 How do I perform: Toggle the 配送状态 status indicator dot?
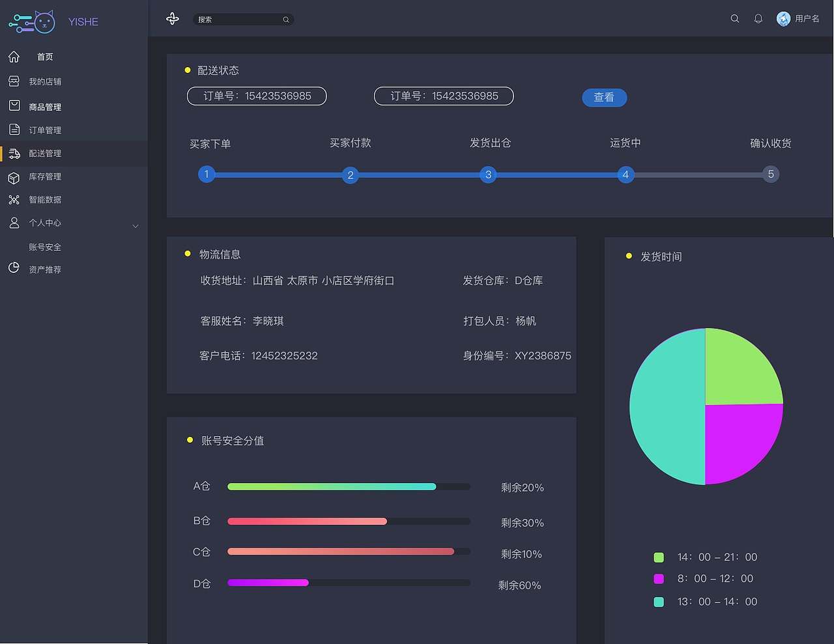188,70
